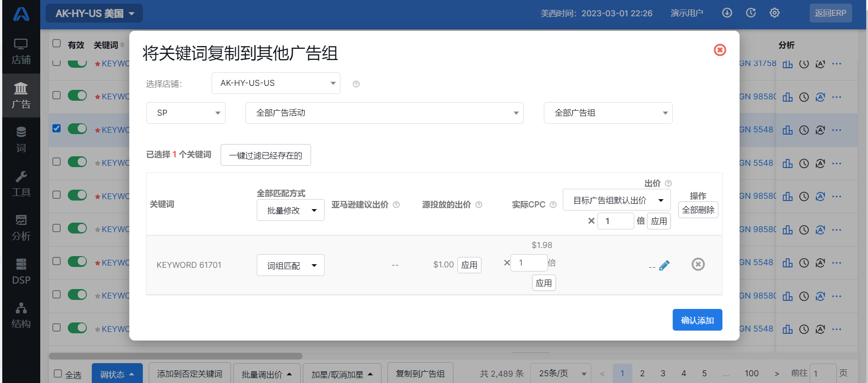
Task: Click help icon next to store selector
Action: [x=356, y=84]
